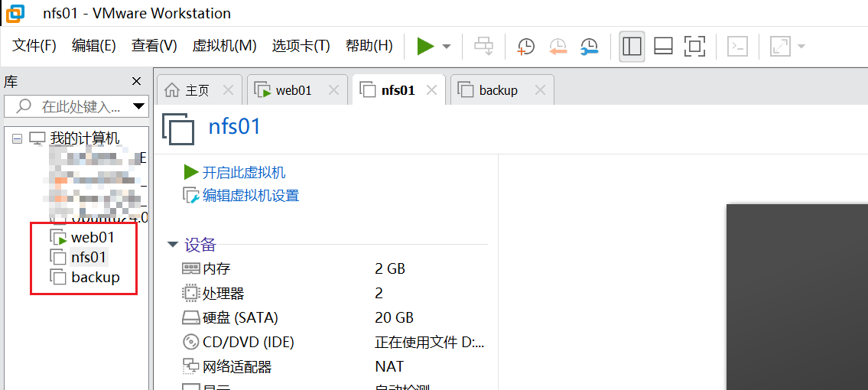Open the 虚拟机(M) menu
The height and width of the screenshot is (390, 868).
[224, 46]
